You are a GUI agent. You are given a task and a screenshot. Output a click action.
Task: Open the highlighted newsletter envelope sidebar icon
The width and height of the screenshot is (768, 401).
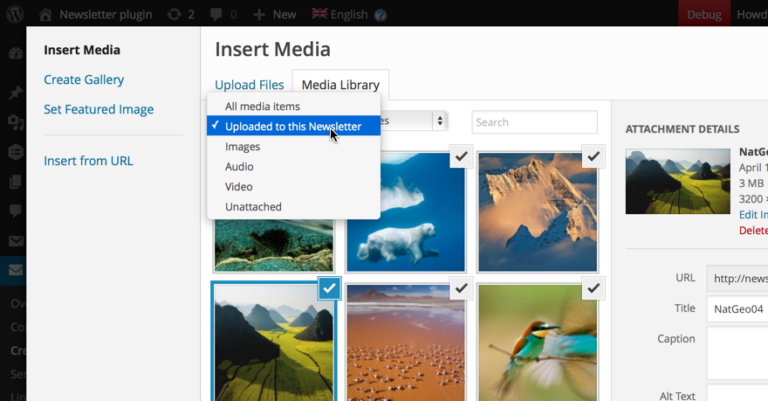[x=16, y=269]
